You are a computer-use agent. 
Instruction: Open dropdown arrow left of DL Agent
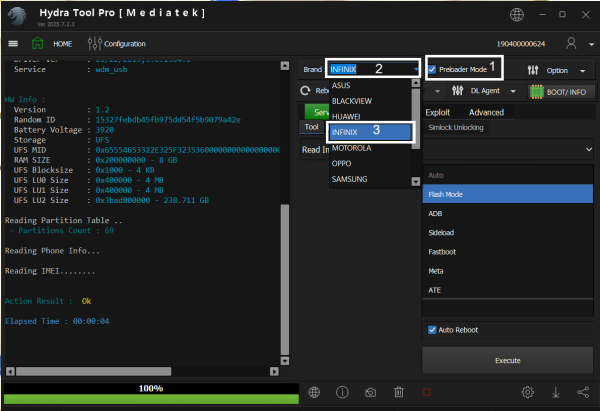click(437, 91)
